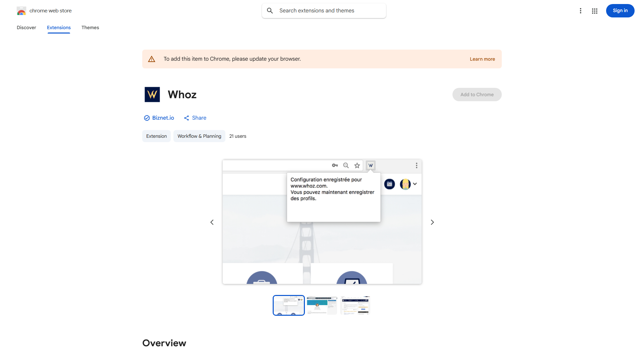Open the three-dot overflow menu in header
This screenshot has height=362, width=644.
(581, 11)
